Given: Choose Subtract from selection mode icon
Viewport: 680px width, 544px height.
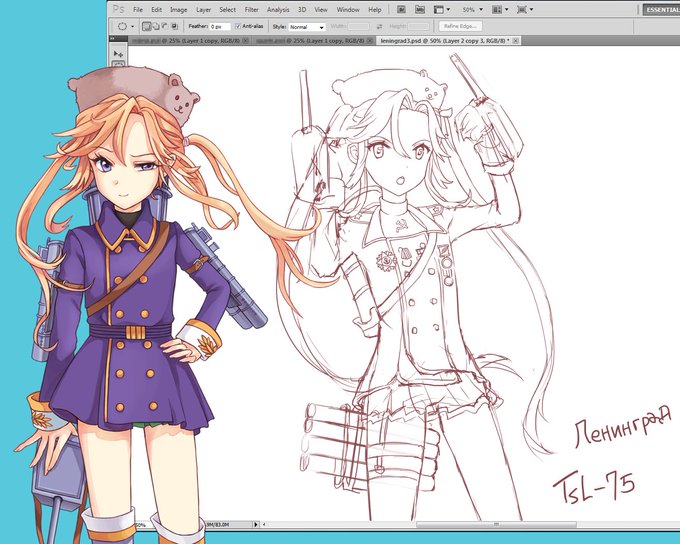Looking at the screenshot, I should 165,26.
